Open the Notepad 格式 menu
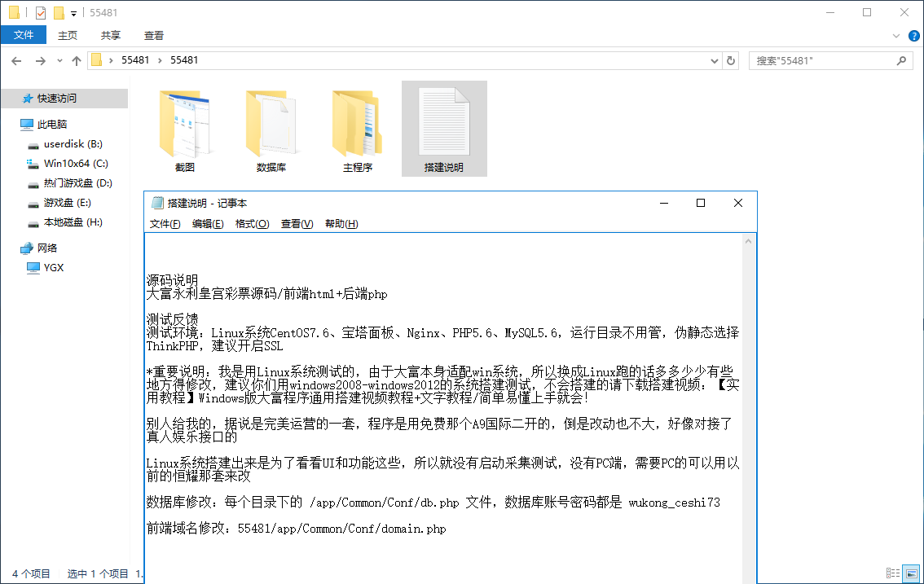924x584 pixels. point(252,224)
